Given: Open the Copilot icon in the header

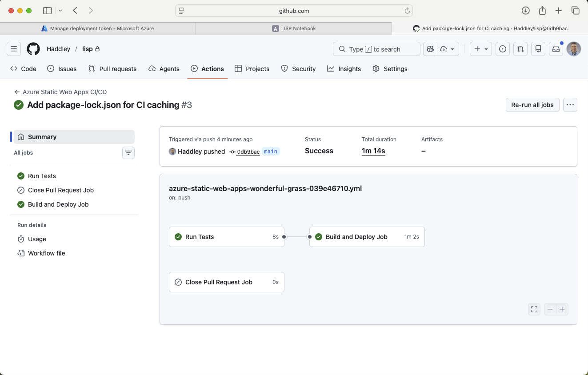Looking at the screenshot, I should click(x=429, y=49).
